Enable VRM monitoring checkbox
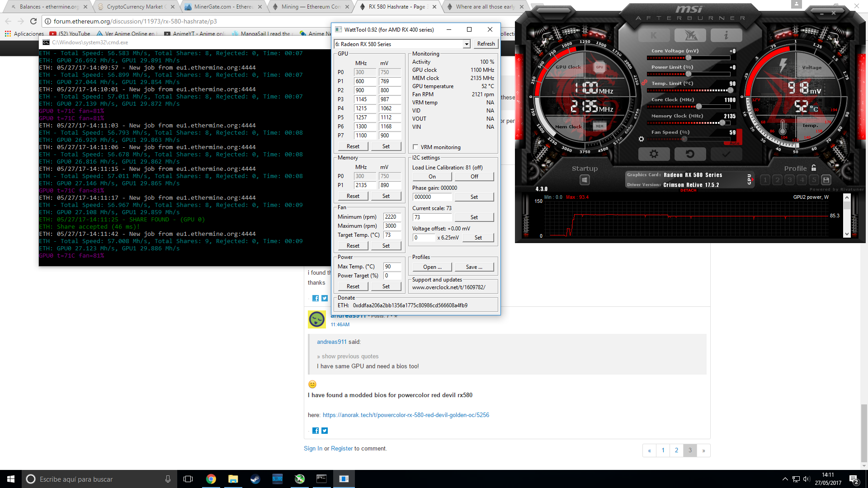The width and height of the screenshot is (868, 488). point(415,147)
